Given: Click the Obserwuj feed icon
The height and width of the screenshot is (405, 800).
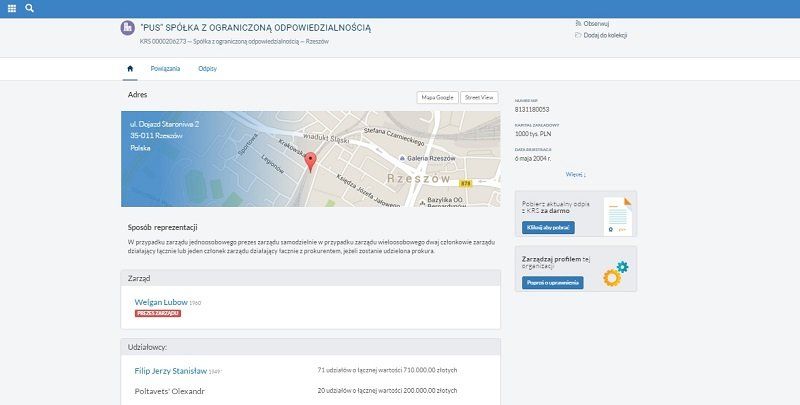Looking at the screenshot, I should [579, 23].
